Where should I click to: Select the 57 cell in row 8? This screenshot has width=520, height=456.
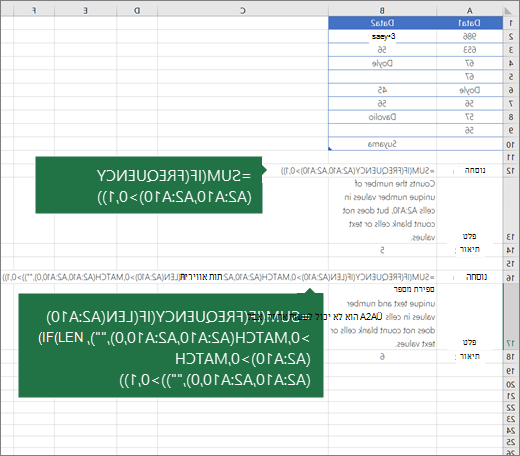tap(469, 117)
